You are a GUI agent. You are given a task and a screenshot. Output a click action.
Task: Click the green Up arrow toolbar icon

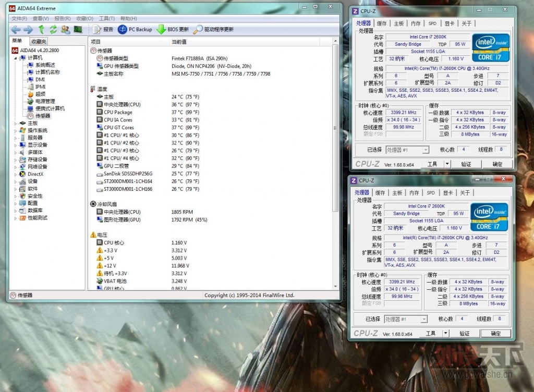tap(41, 30)
